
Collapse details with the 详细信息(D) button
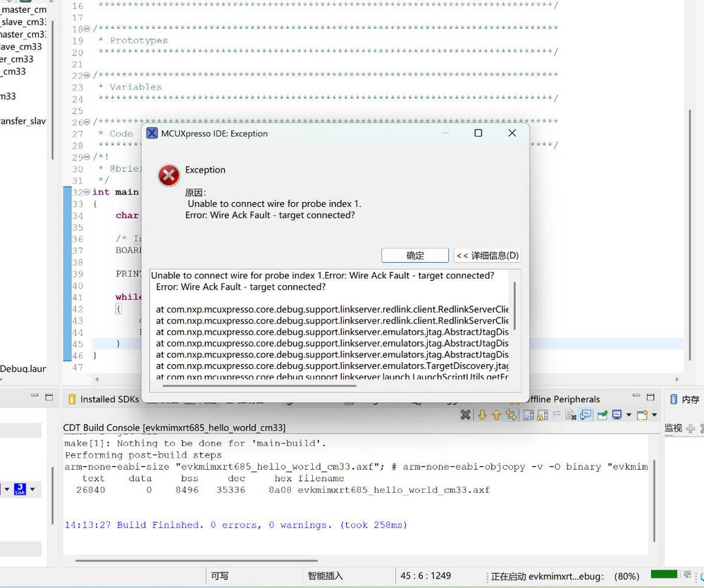pyautogui.click(x=488, y=255)
